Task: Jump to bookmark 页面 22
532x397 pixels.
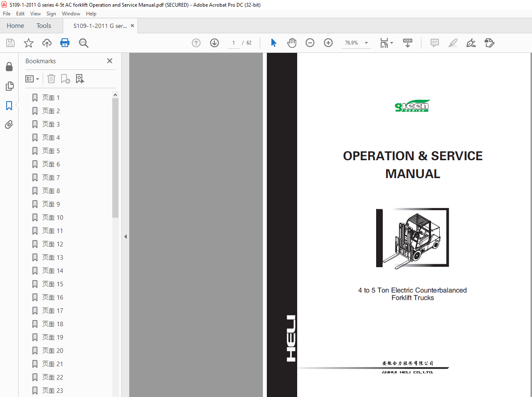Action: [x=52, y=377]
